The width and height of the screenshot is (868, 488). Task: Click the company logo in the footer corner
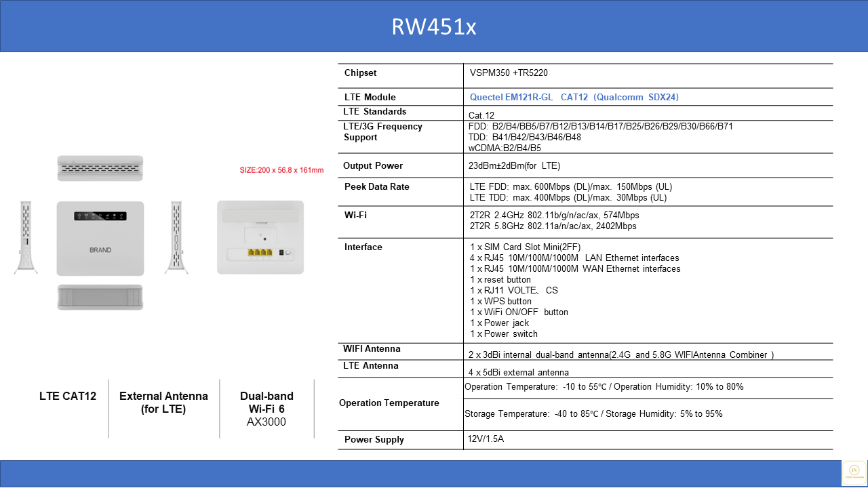click(x=854, y=473)
